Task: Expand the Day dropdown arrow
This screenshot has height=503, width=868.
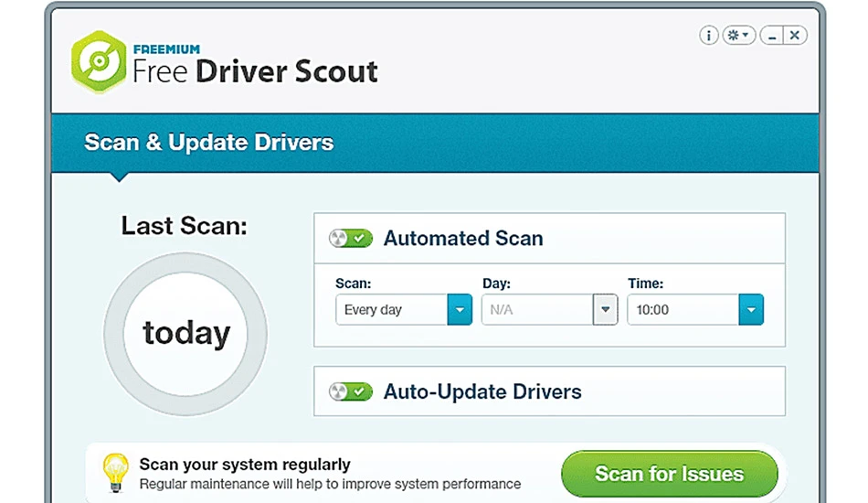Action: pos(605,309)
